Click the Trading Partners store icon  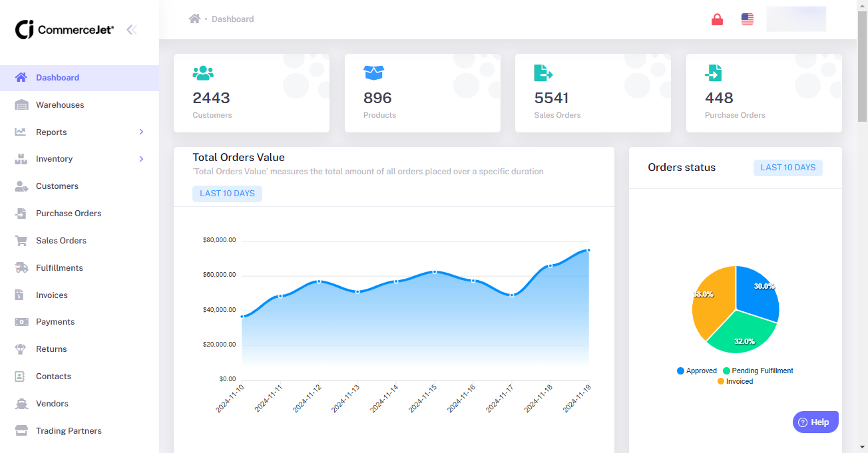[21, 430]
